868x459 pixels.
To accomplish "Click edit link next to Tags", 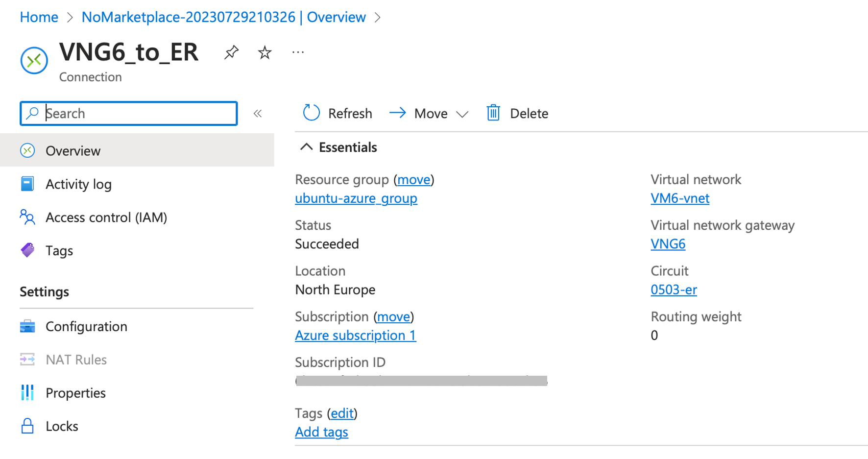I will coord(342,413).
